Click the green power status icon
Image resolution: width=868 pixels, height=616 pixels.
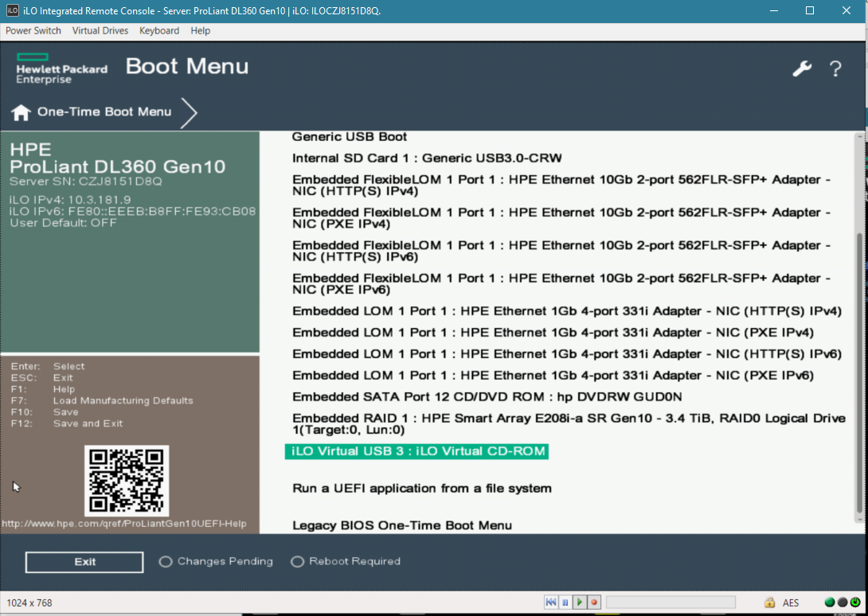[854, 602]
